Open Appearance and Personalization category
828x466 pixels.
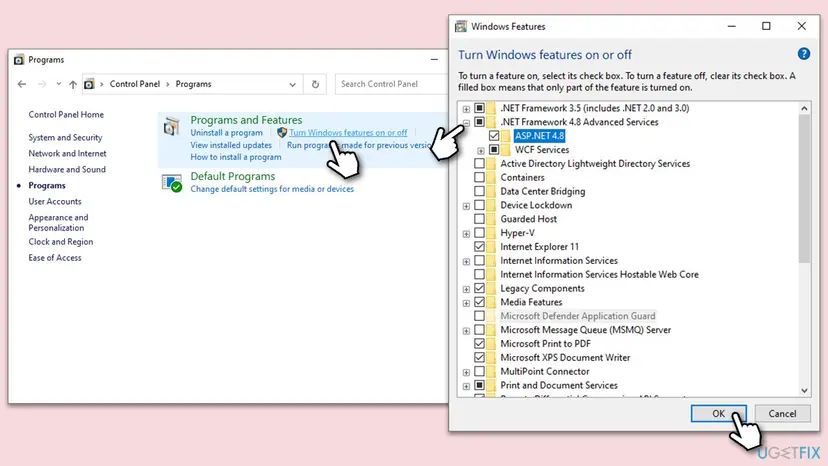[x=58, y=222]
